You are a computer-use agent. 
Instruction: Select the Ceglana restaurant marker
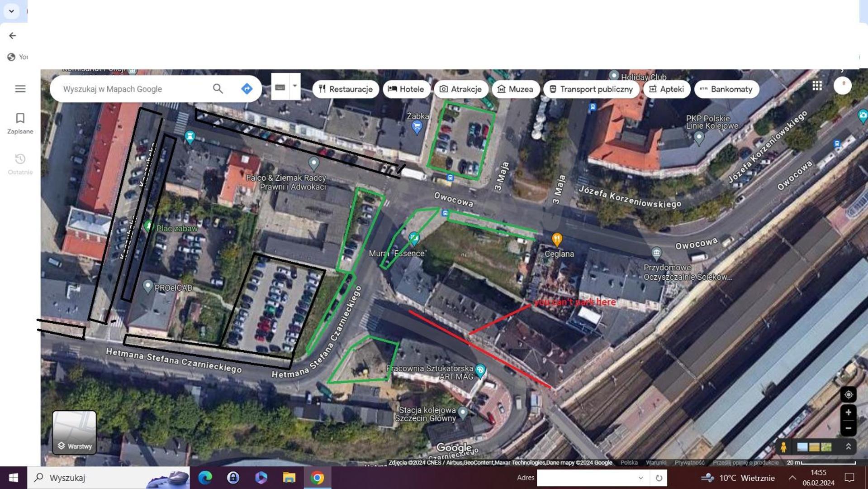coord(557,239)
